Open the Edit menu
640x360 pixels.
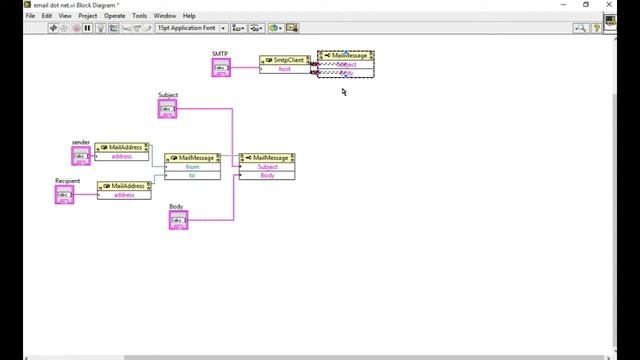click(47, 16)
